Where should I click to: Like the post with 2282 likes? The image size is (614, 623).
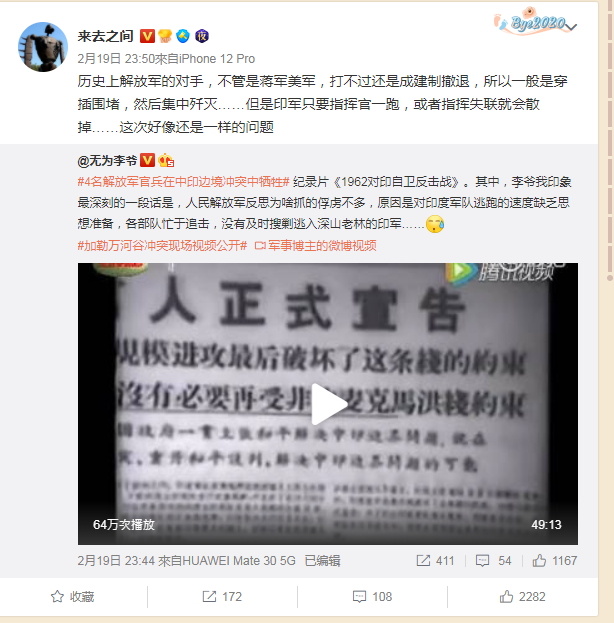pos(523,596)
